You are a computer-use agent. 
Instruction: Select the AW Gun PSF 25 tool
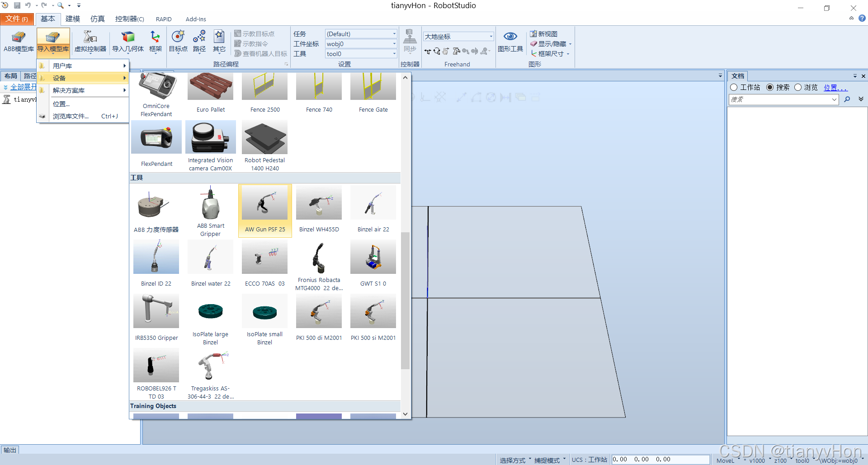point(265,210)
